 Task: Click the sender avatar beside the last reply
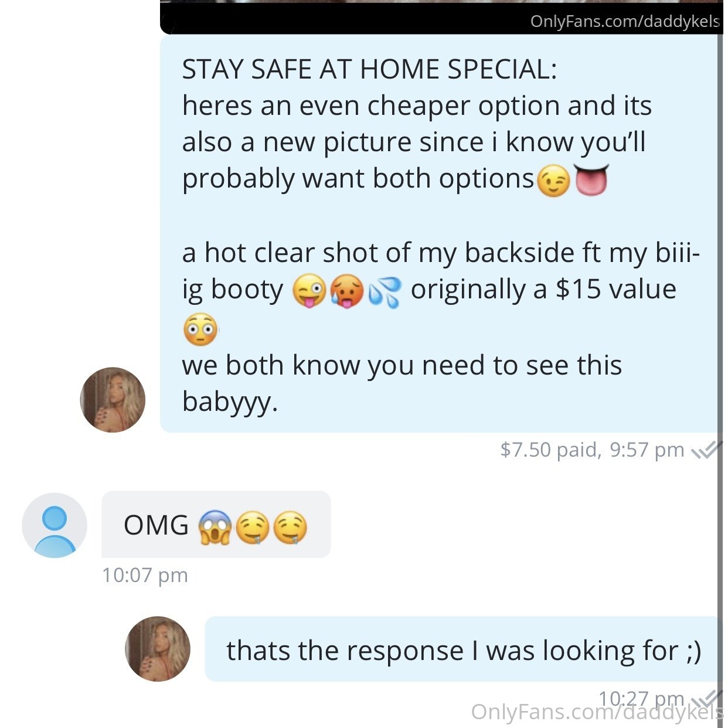point(158,649)
